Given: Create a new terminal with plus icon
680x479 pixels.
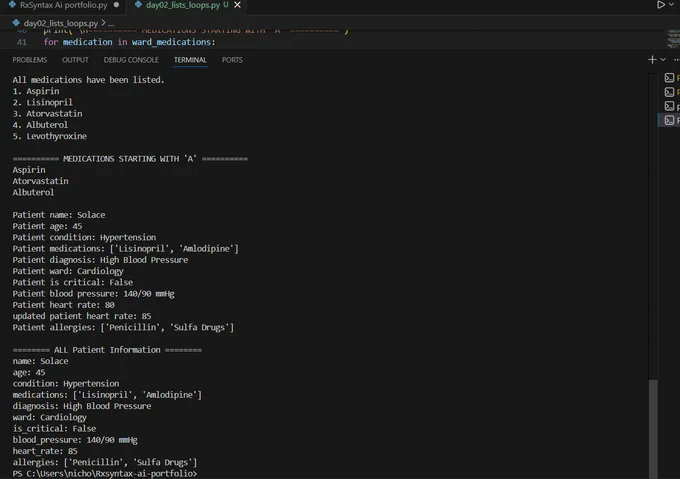Looking at the screenshot, I should 652,60.
